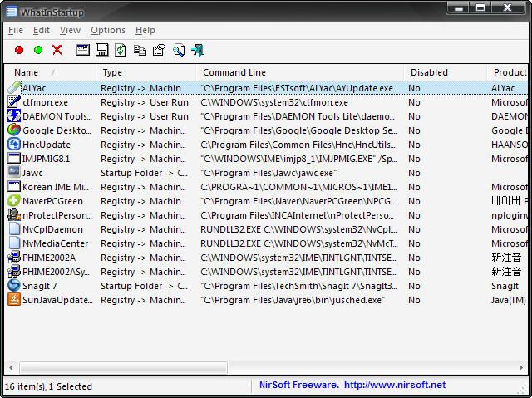532x398 pixels.
Task: Click the Java(TM) product cell
Action: click(509, 300)
